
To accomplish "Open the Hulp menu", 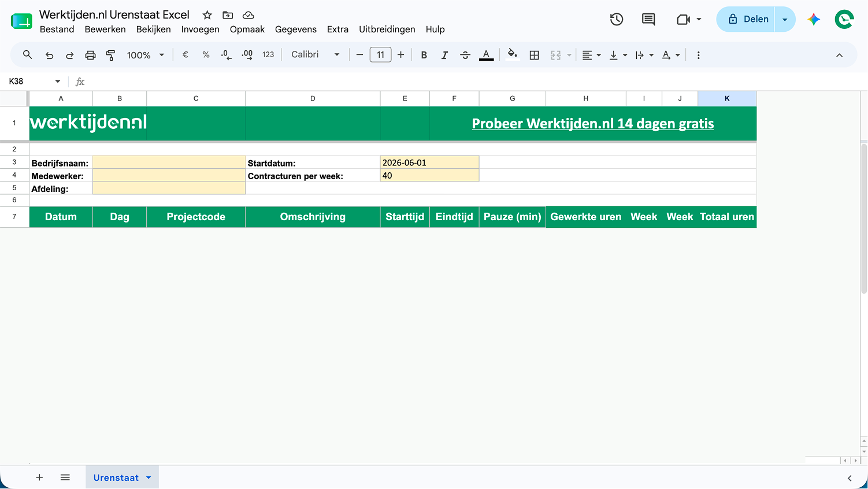I will (435, 29).
